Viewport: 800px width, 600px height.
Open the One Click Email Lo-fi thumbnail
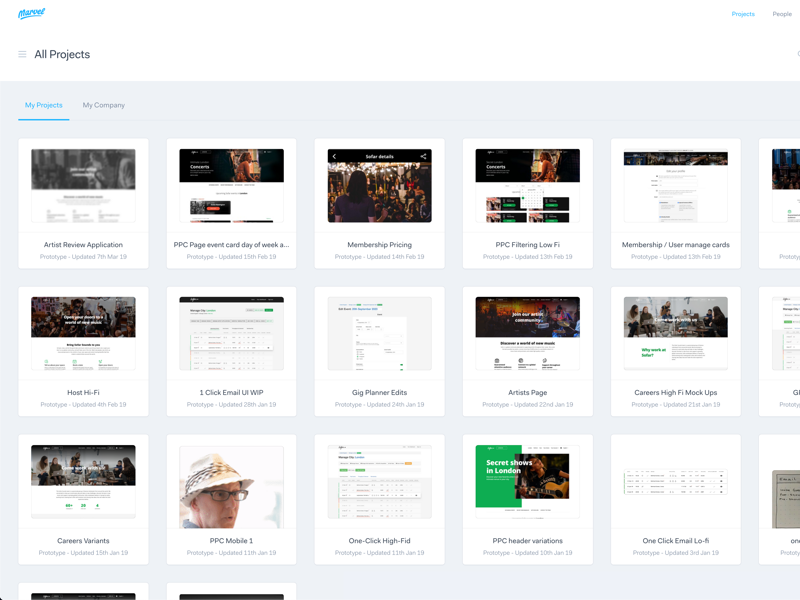pos(676,482)
